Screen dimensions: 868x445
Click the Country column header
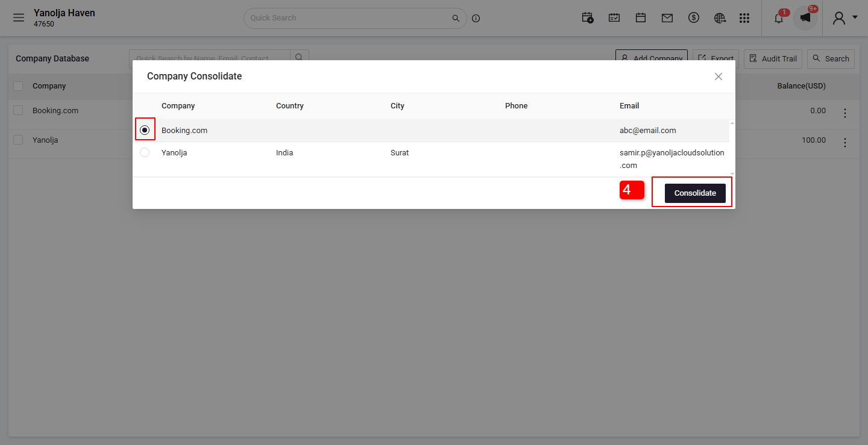tap(290, 106)
